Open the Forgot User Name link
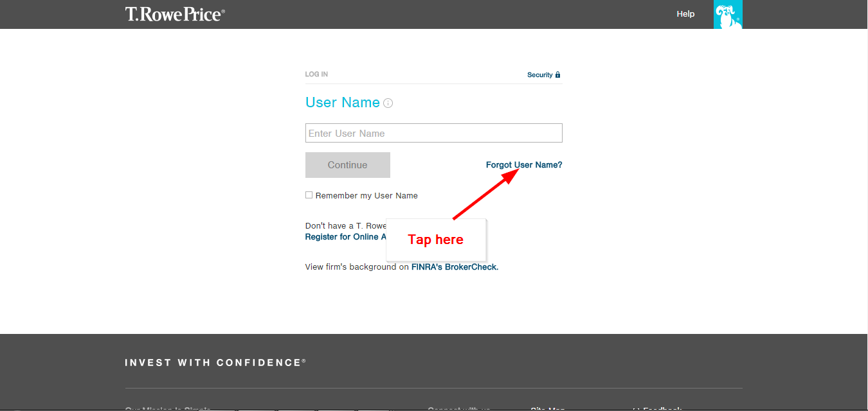 (524, 165)
